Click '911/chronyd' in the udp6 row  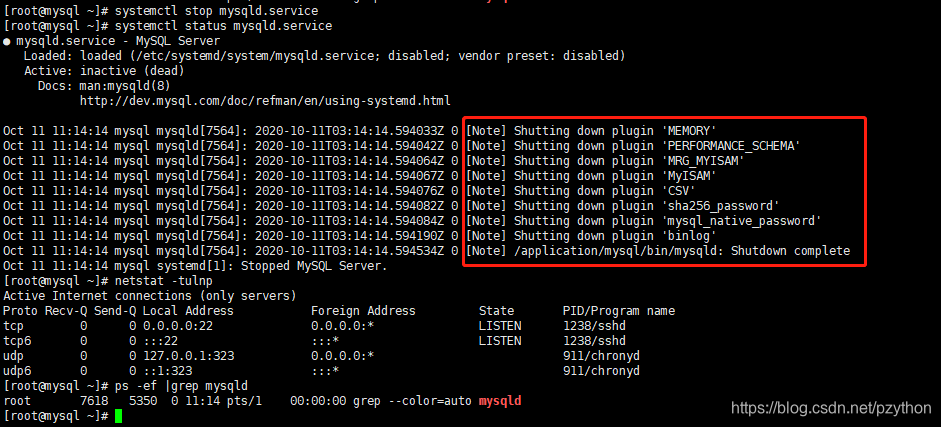[x=601, y=371]
